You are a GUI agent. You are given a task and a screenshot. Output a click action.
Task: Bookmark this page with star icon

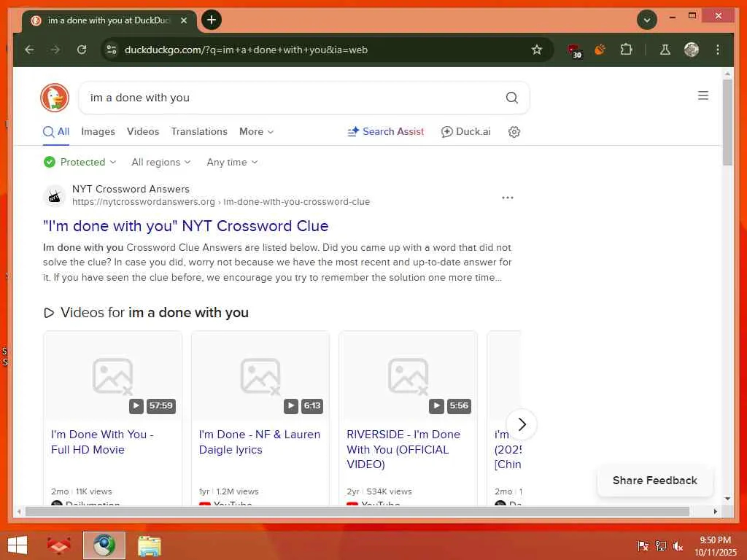(x=537, y=50)
